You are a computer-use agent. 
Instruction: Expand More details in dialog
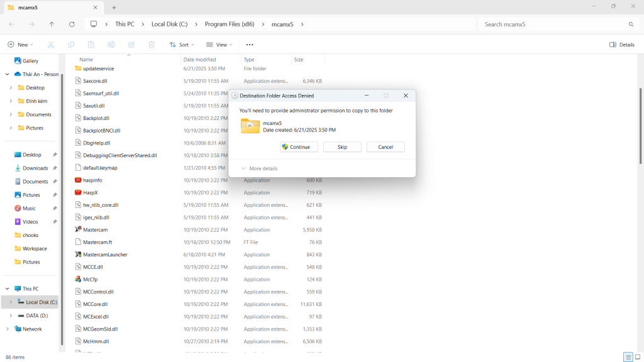click(260, 168)
